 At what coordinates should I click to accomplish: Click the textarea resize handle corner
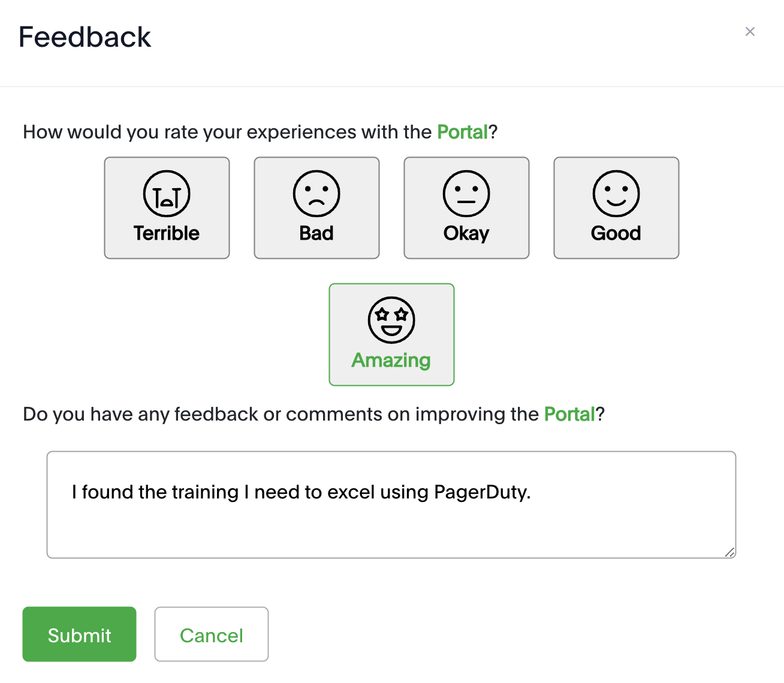pyautogui.click(x=729, y=552)
